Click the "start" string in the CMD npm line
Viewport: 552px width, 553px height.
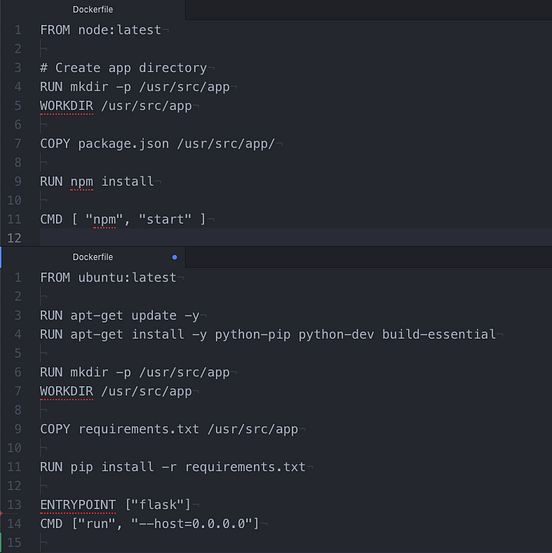coord(165,219)
